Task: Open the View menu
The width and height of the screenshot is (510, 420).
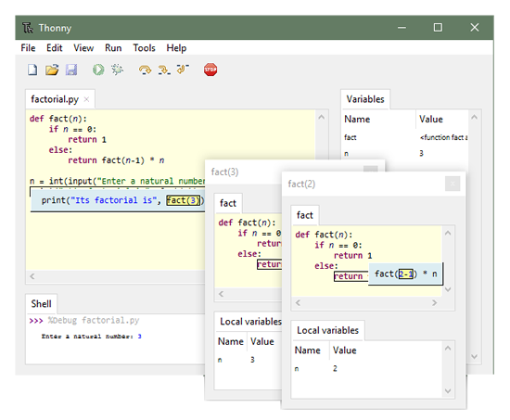Action: 83,48
